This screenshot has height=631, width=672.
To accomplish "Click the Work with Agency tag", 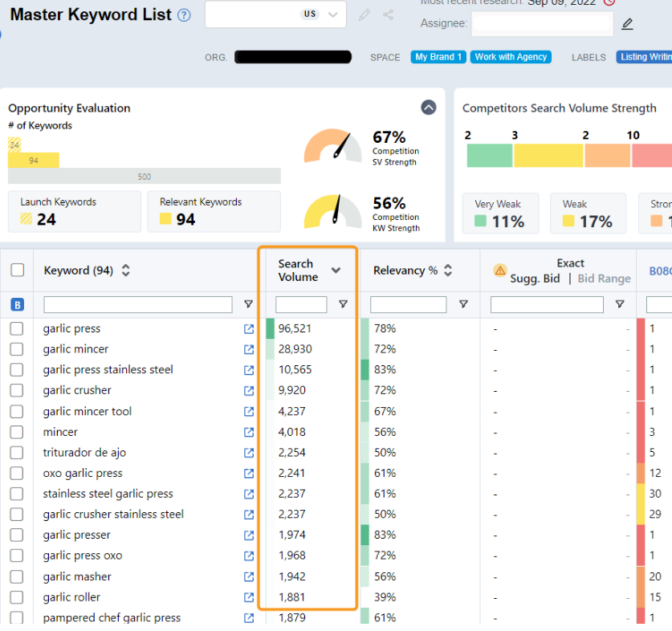I will [x=511, y=57].
